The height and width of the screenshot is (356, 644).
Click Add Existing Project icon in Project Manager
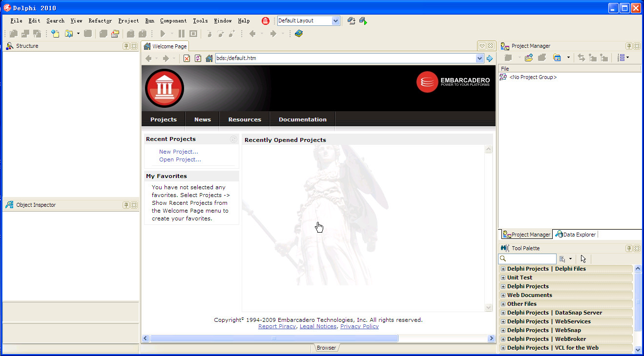click(529, 58)
